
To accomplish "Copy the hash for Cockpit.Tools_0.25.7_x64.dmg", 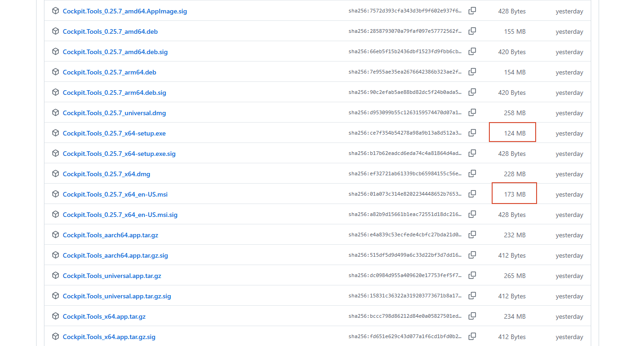I will click(x=472, y=173).
